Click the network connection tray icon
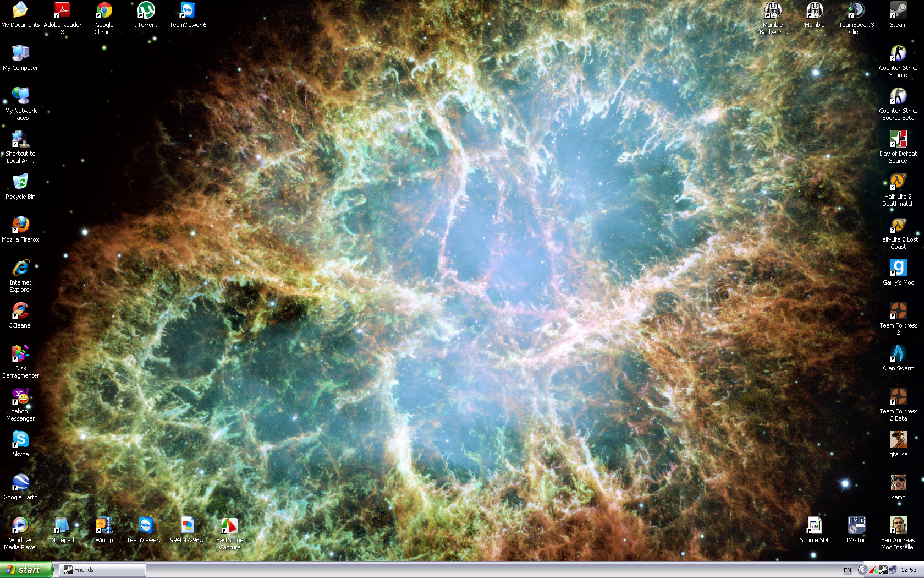The width and height of the screenshot is (924, 578). point(893,570)
